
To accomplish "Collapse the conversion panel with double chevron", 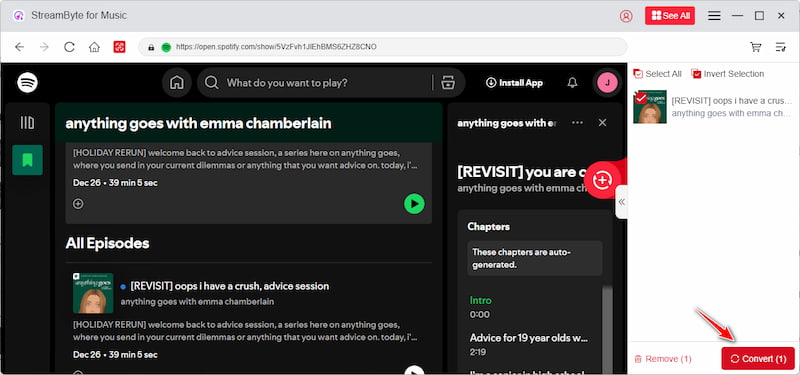I will point(621,202).
